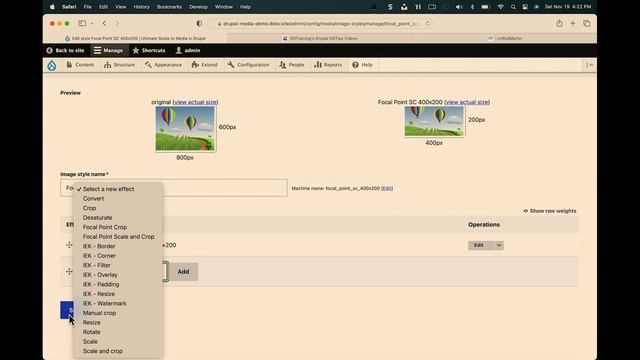This screenshot has width=640, height=360.
Task: Show tab overview icon
Action: pyautogui.click(x=587, y=24)
